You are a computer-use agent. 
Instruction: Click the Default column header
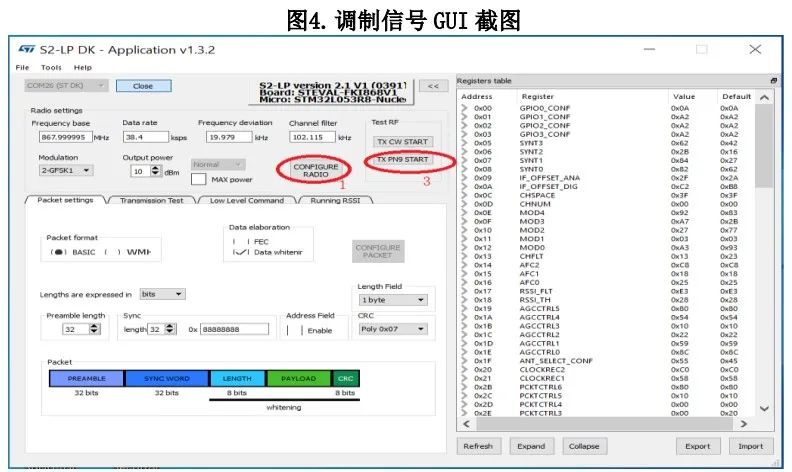736,96
